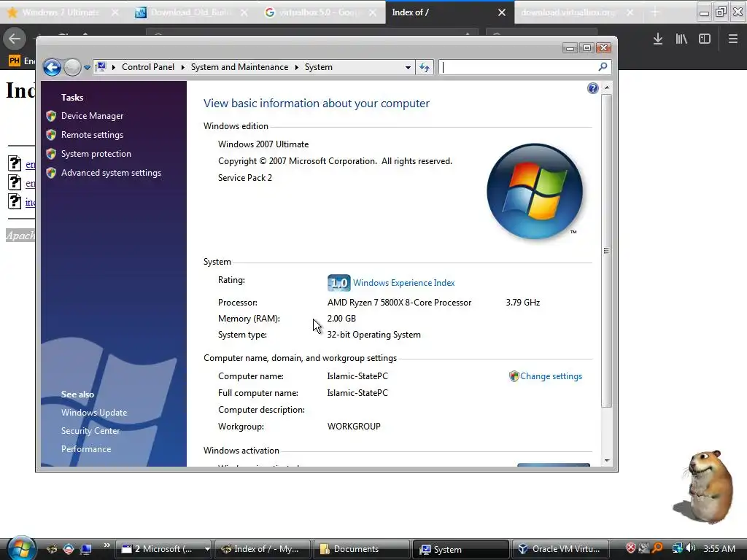Click the shield icon beside Device Manager

coord(51,116)
